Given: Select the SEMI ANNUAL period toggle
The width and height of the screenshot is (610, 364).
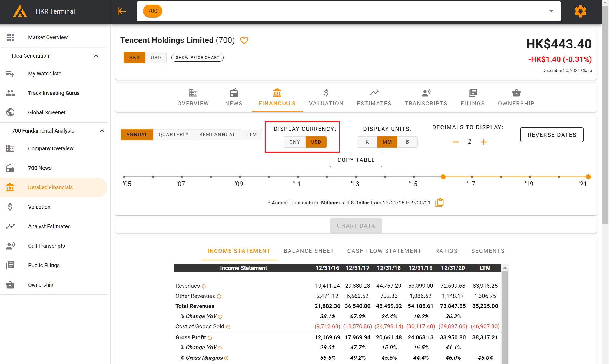Looking at the screenshot, I should (217, 135).
